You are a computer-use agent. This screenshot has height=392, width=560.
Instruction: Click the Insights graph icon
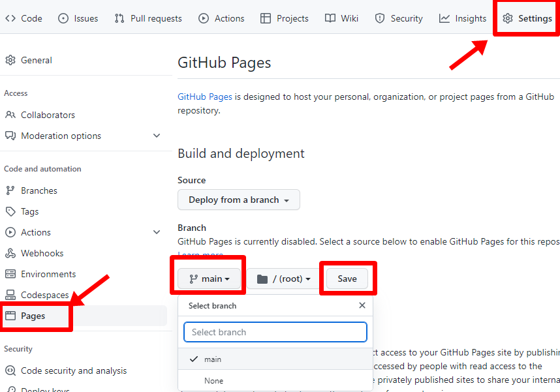click(444, 18)
